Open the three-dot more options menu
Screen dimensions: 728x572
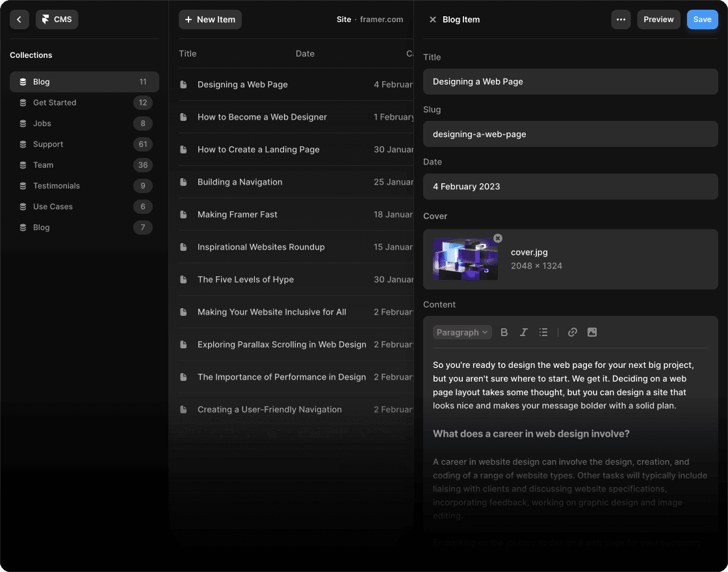tap(621, 19)
